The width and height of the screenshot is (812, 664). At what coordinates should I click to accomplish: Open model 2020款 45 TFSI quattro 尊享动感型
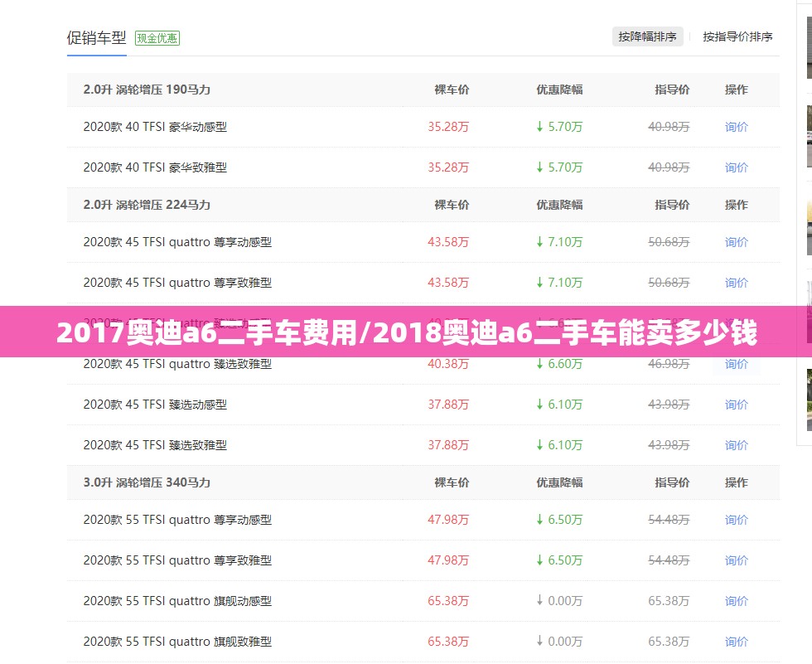177,242
